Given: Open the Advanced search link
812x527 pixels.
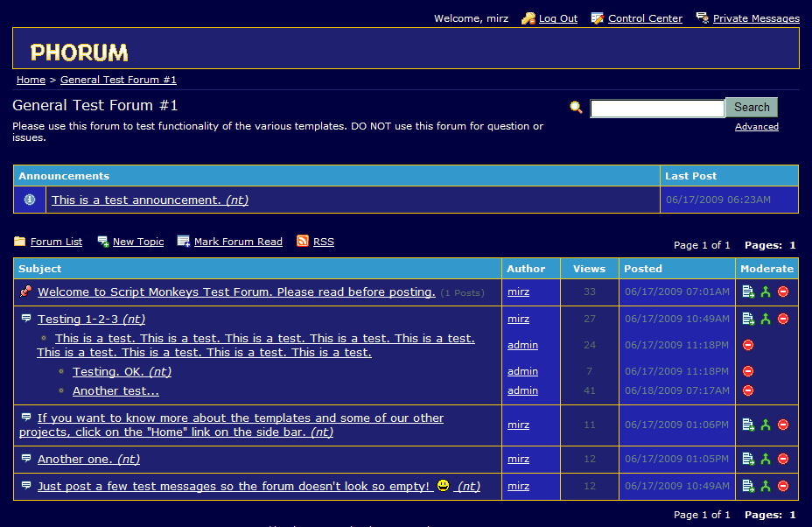Looking at the screenshot, I should tap(757, 126).
